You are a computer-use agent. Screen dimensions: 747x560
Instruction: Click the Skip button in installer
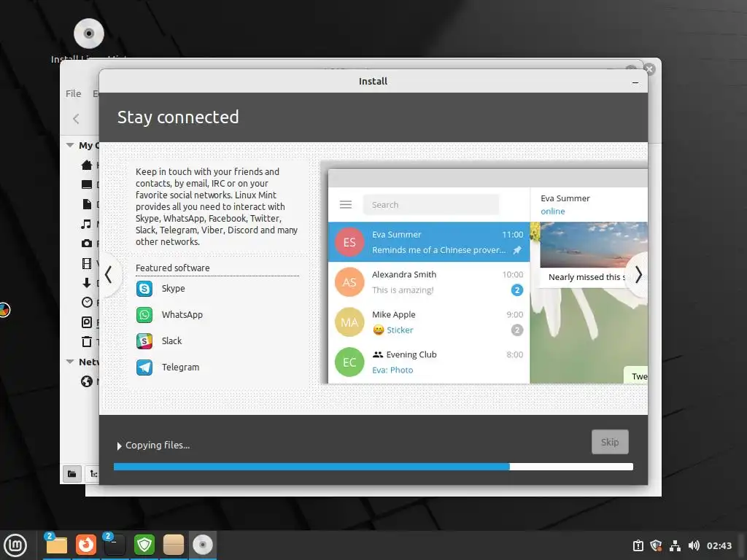[x=610, y=442]
